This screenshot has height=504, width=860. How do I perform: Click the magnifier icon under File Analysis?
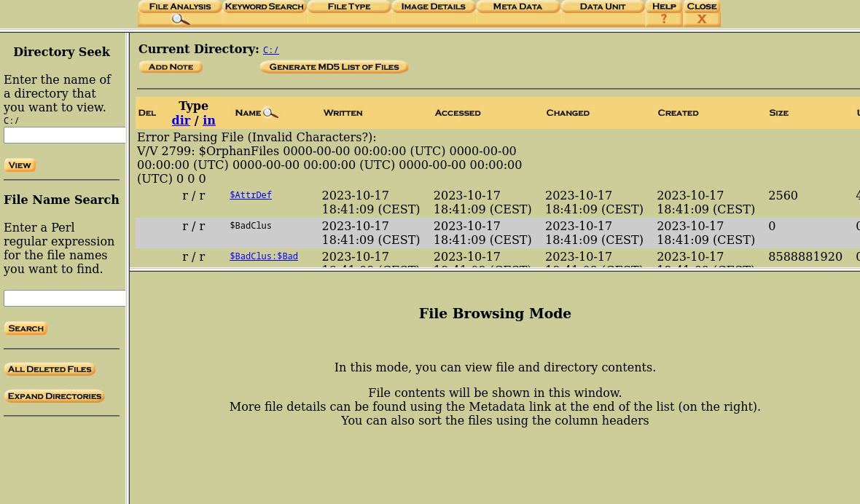point(180,20)
